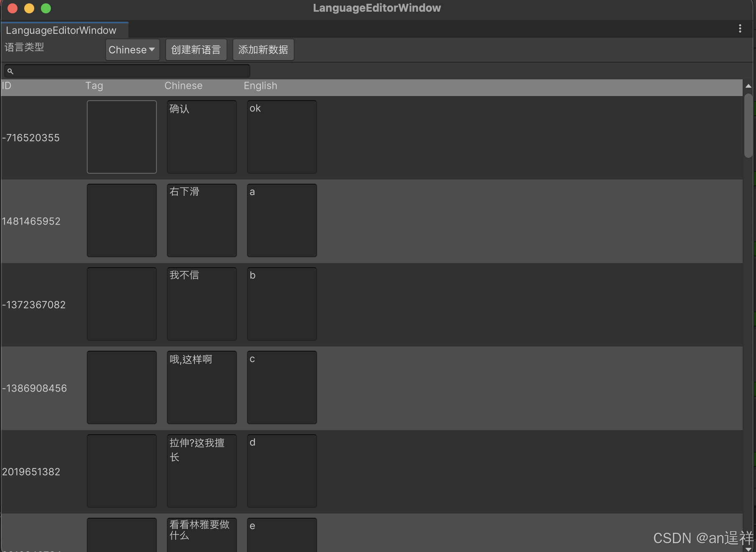The width and height of the screenshot is (756, 552).
Task: Click the macOS green zoom button
Action: coord(46,8)
